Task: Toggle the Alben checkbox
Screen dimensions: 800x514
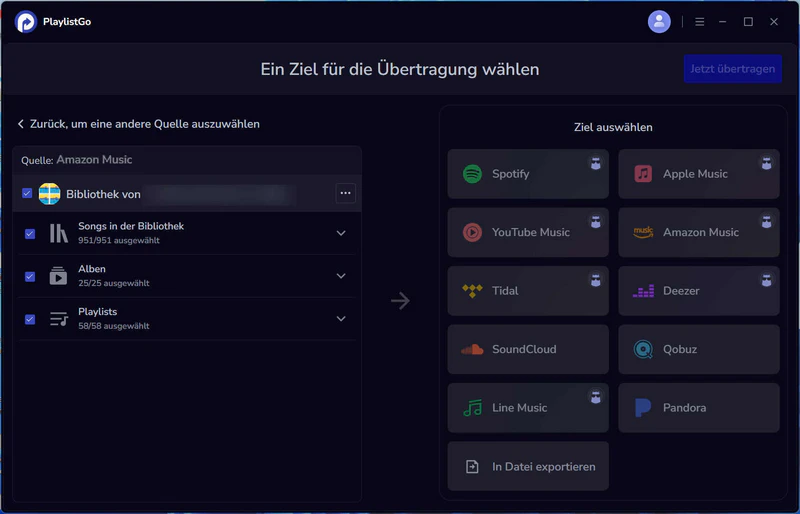Action: [30, 276]
